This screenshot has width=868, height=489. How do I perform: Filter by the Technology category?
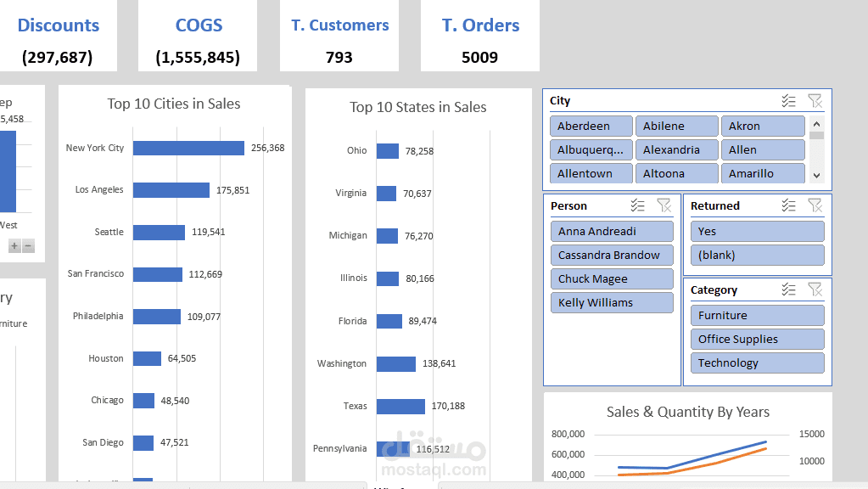(x=758, y=363)
